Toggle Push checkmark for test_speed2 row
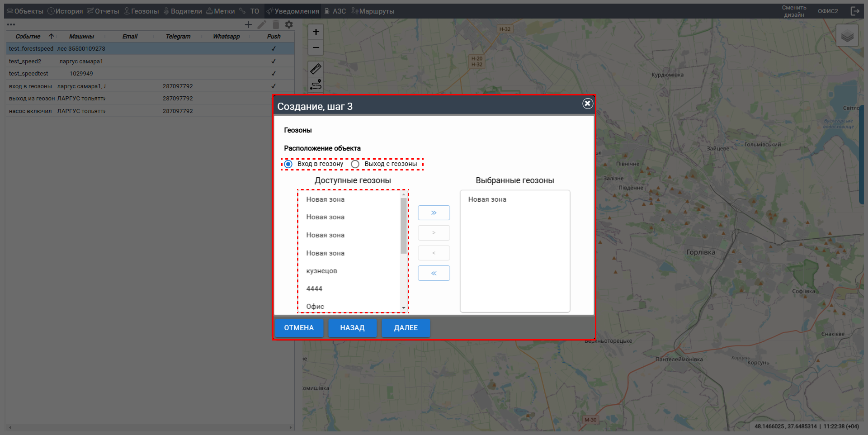Image resolution: width=868 pixels, height=435 pixels. 274,61
